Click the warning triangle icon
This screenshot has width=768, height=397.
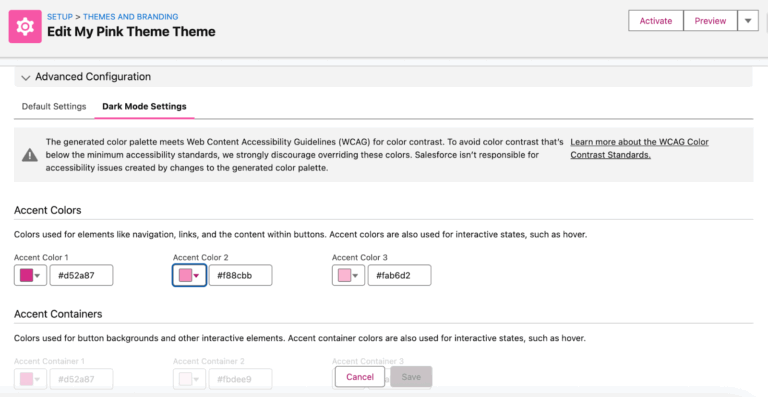point(30,155)
